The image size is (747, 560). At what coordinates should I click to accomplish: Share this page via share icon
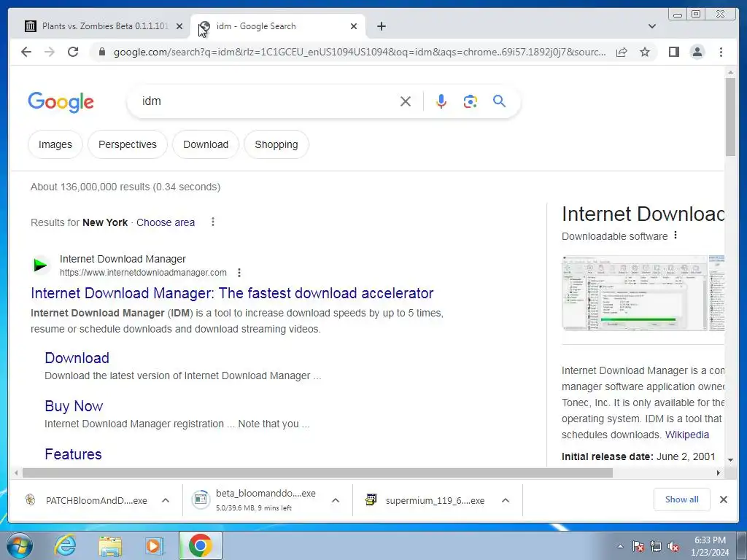point(622,52)
